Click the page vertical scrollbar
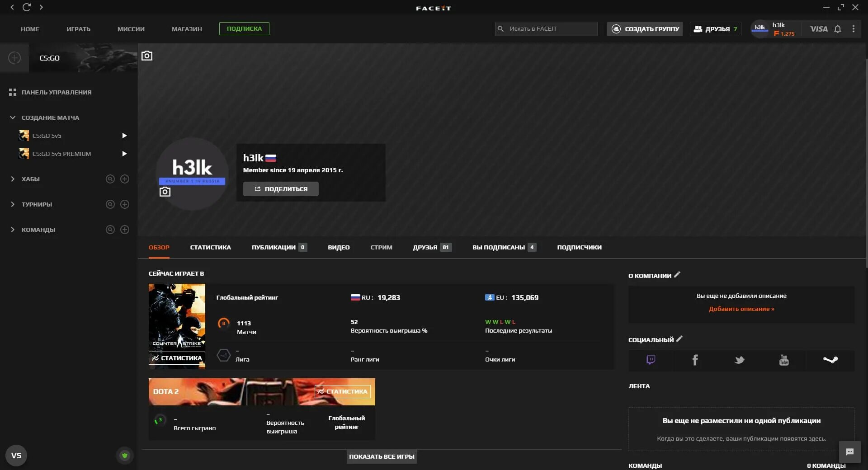 (x=866, y=163)
